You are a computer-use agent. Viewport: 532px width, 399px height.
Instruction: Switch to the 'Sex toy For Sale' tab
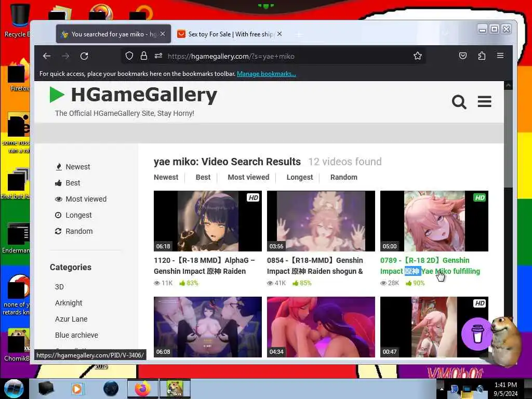point(230,34)
